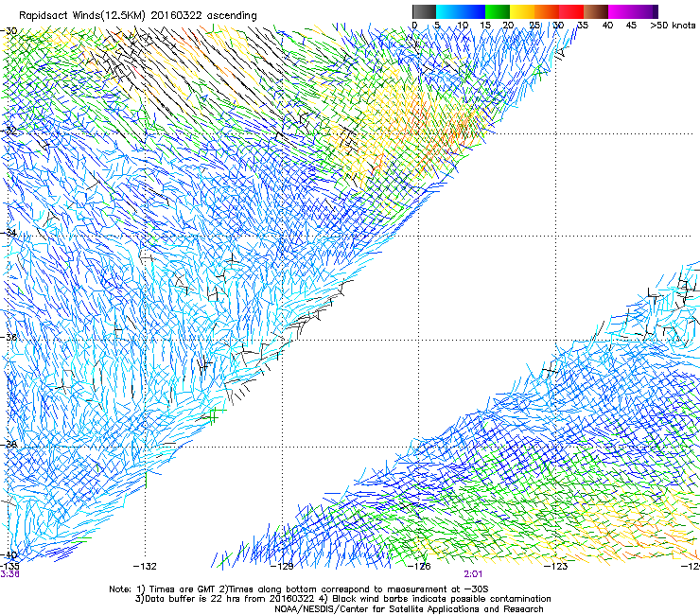Click the brown 35-40 knots legend swatch
The width and height of the screenshot is (700, 615).
coord(596,11)
